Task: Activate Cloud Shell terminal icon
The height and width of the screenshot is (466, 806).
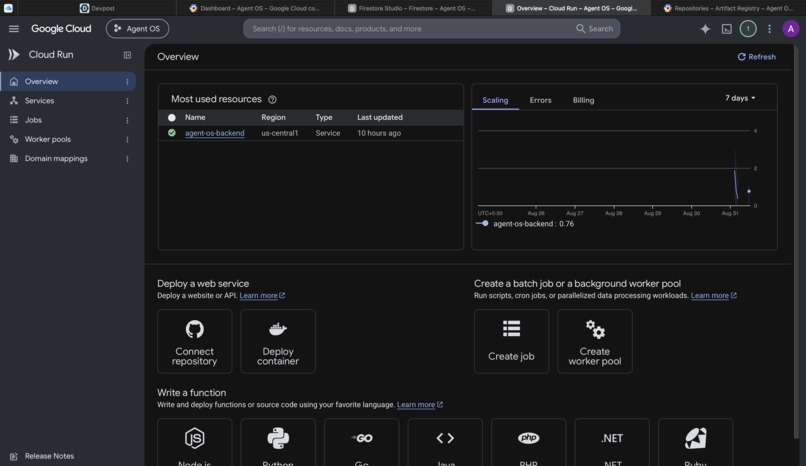Action: coord(726,29)
